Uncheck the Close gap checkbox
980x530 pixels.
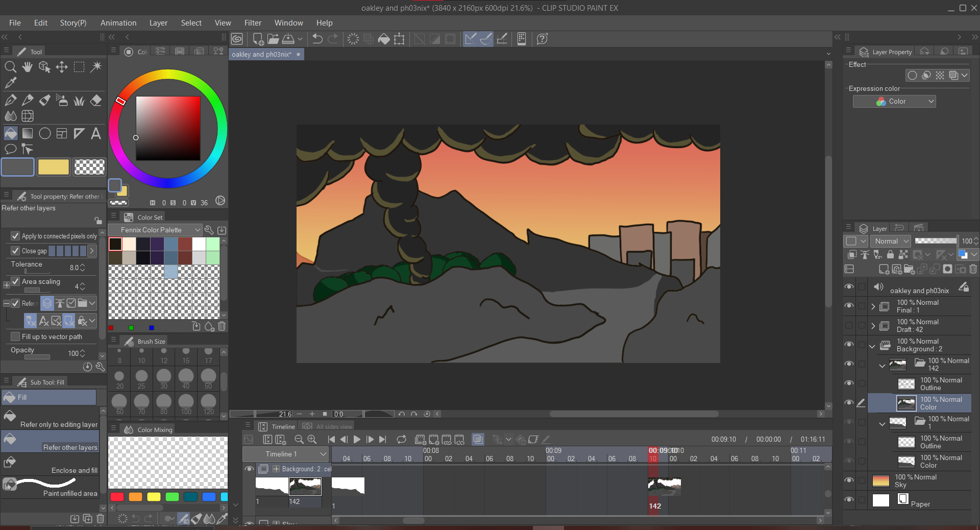15,251
